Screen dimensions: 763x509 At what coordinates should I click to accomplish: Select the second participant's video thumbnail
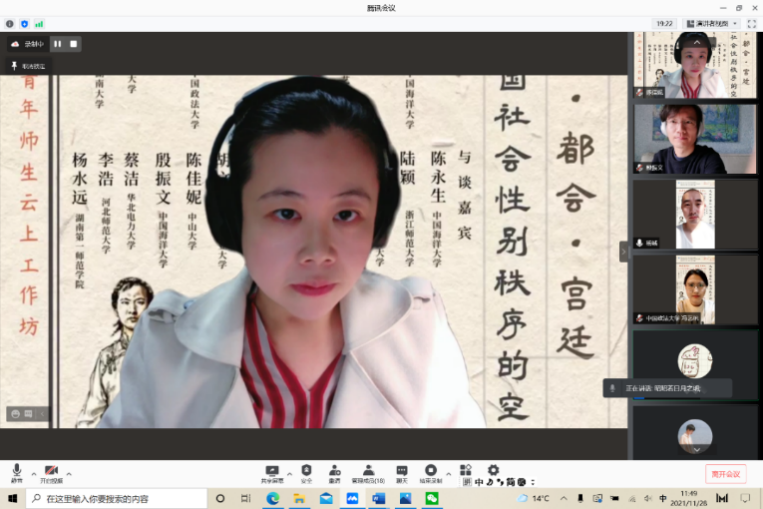[695, 138]
